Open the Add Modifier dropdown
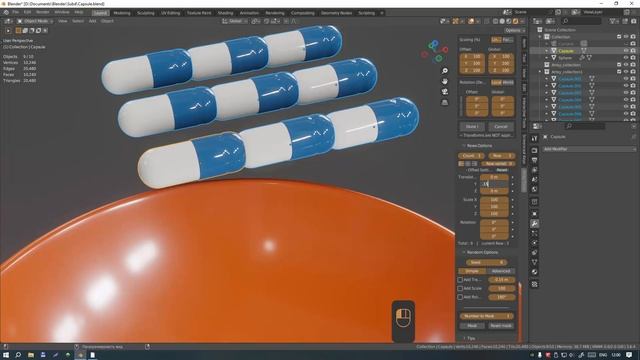Screen dimensions: 640x360 coord(589,149)
